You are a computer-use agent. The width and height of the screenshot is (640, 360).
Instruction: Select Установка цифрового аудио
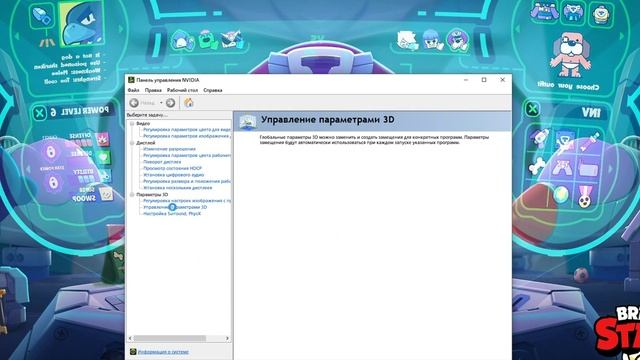click(x=173, y=175)
